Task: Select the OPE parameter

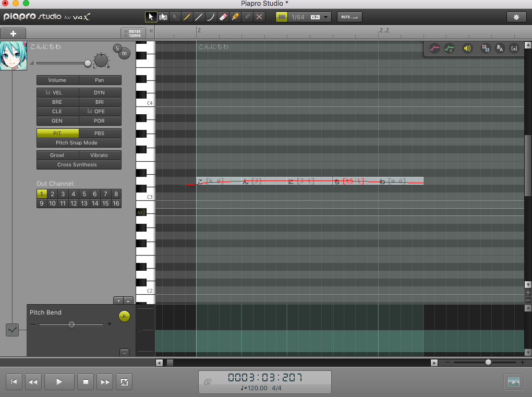Action: (100, 111)
